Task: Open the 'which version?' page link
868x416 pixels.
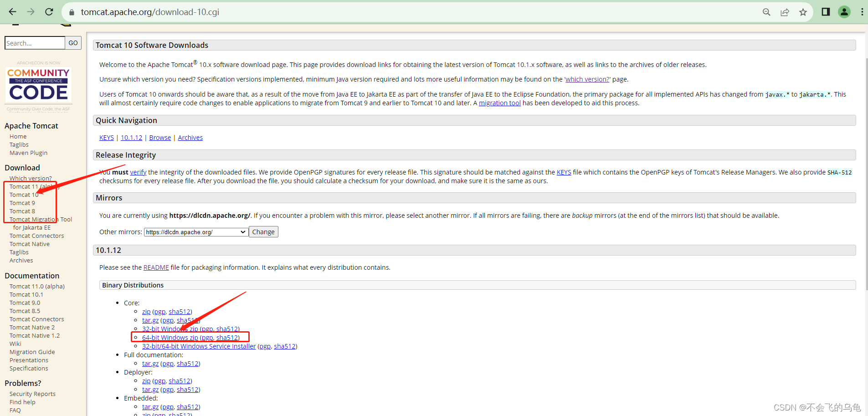Action: tap(587, 79)
